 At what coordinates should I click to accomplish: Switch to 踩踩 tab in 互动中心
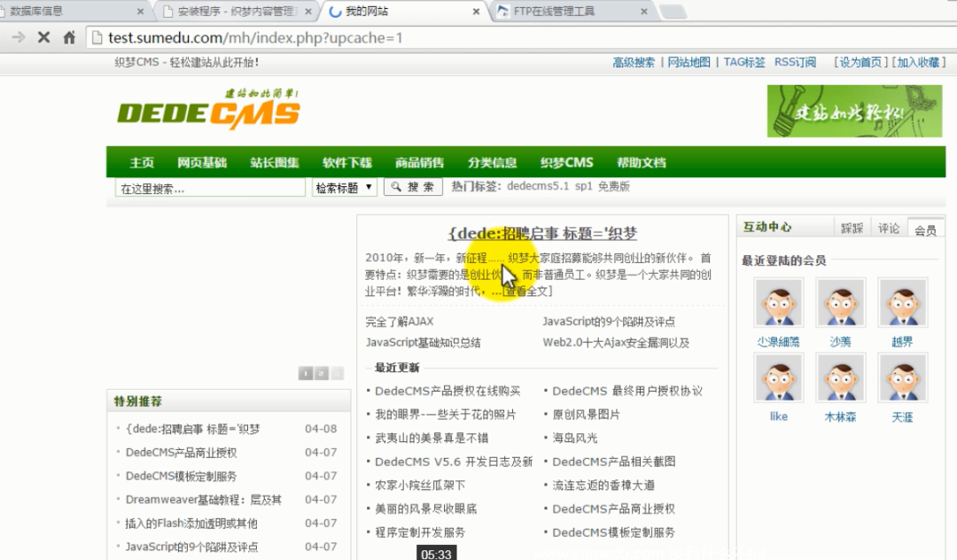(x=852, y=228)
